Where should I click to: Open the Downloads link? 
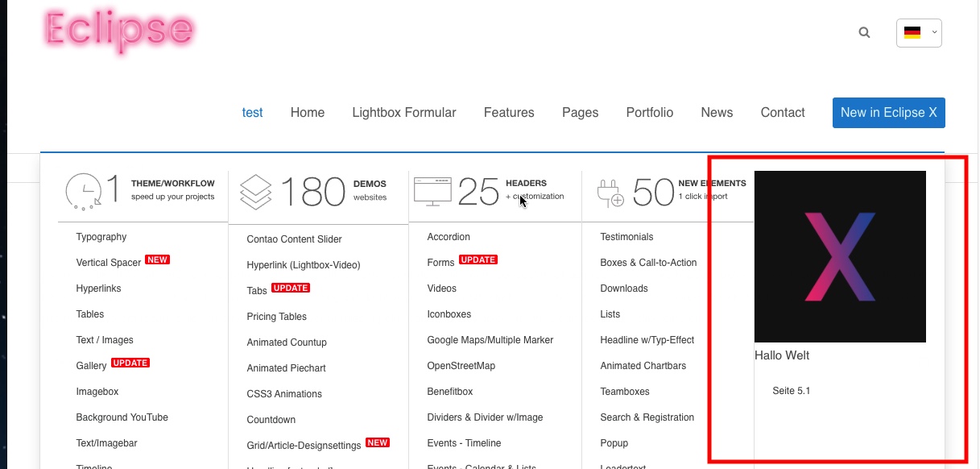pyautogui.click(x=624, y=288)
